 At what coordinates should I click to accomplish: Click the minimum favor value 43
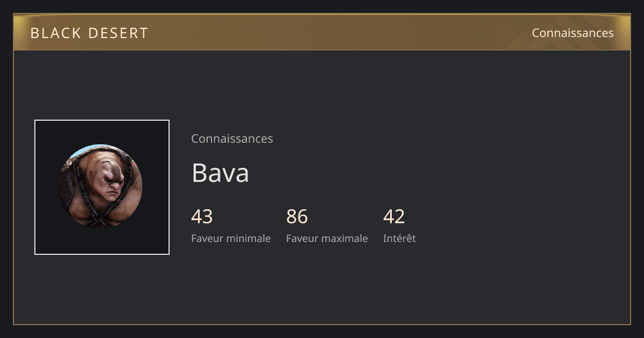202,217
